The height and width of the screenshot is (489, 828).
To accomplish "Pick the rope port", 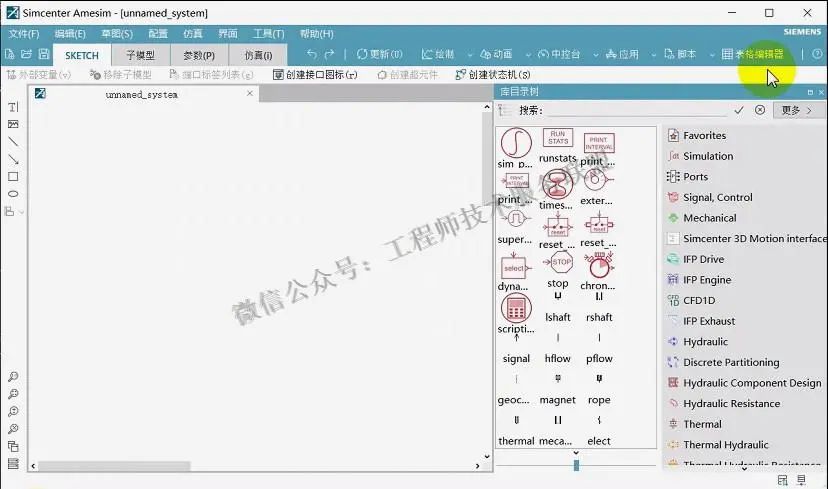I will (x=599, y=392).
